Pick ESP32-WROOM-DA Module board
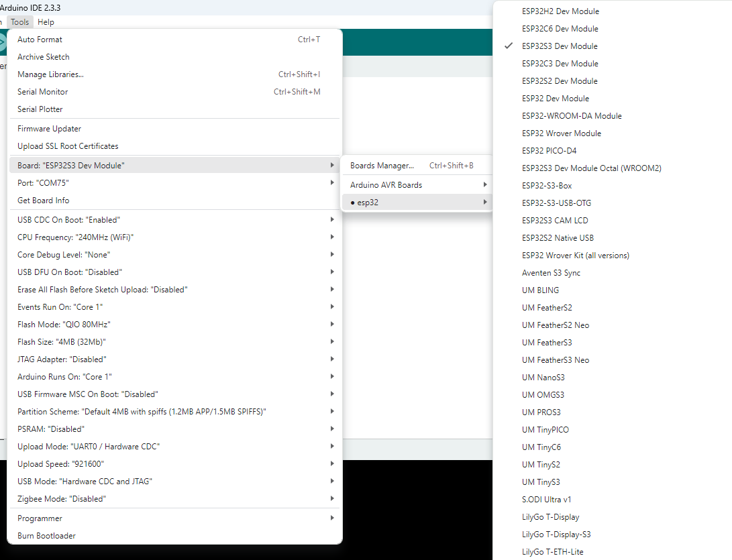The width and height of the screenshot is (732, 560). [572, 116]
